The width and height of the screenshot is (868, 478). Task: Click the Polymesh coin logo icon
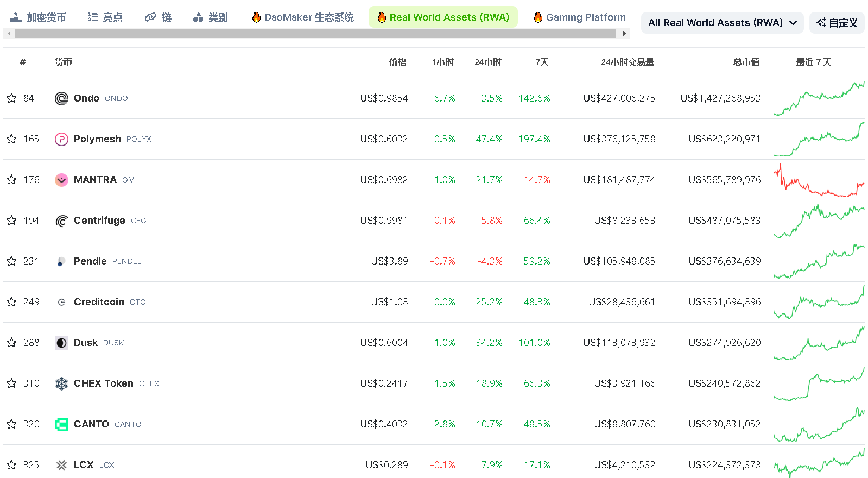click(61, 139)
